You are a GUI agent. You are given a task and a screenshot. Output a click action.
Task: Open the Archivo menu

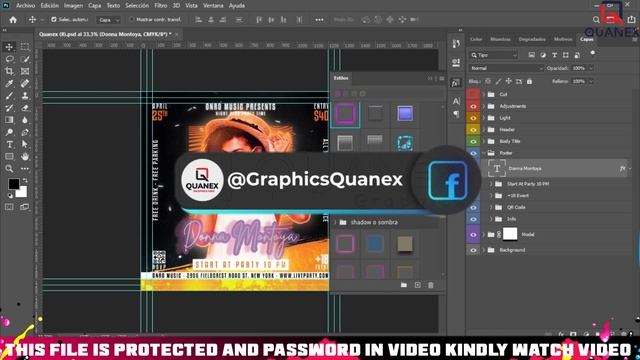point(25,6)
